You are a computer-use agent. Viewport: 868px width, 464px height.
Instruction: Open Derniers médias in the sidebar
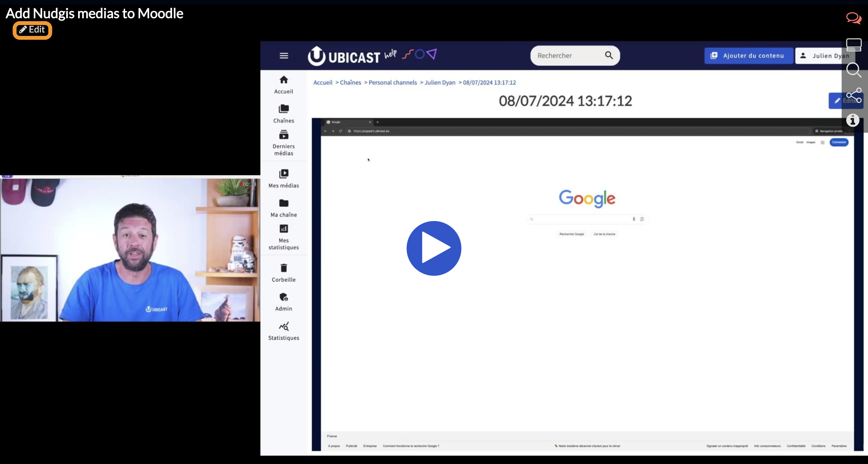point(284,143)
